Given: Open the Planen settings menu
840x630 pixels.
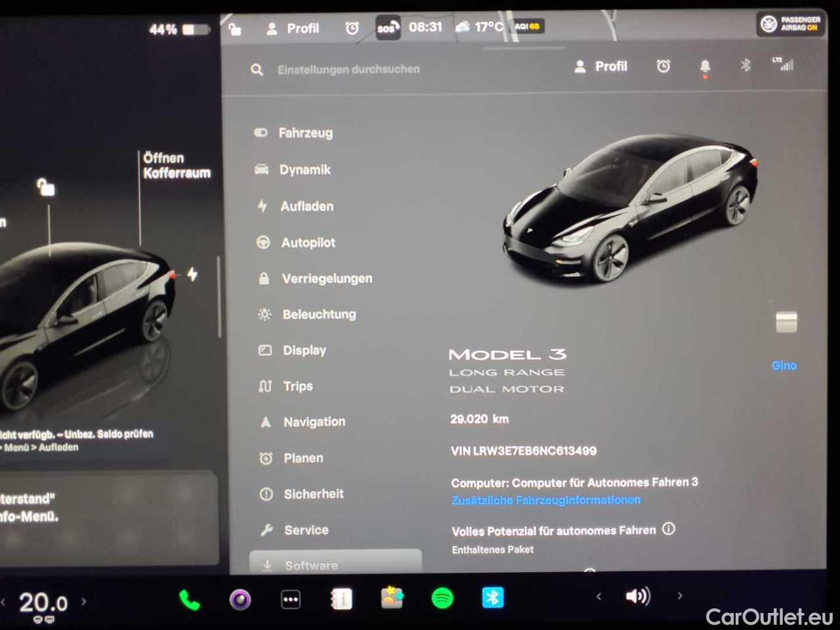Looking at the screenshot, I should pos(291,458).
